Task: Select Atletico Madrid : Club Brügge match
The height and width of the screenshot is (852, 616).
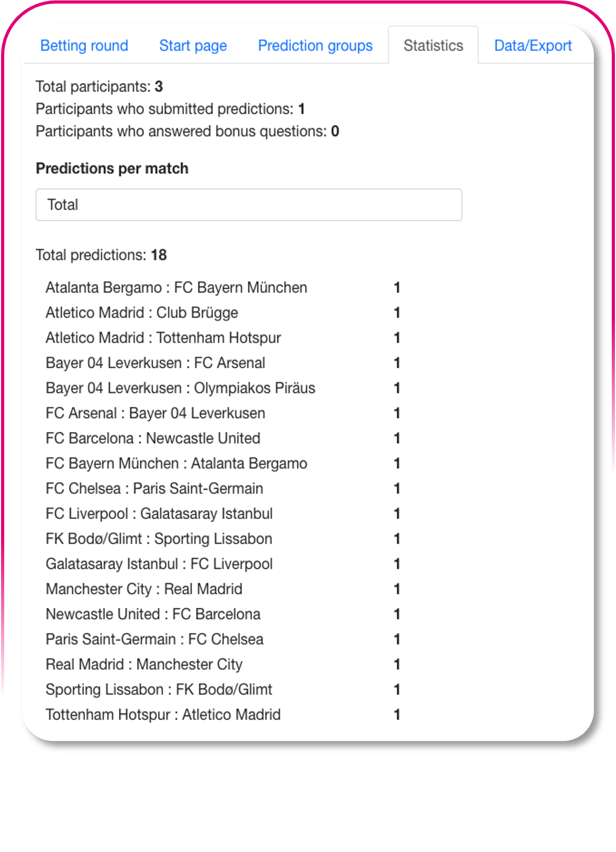Action: (142, 313)
